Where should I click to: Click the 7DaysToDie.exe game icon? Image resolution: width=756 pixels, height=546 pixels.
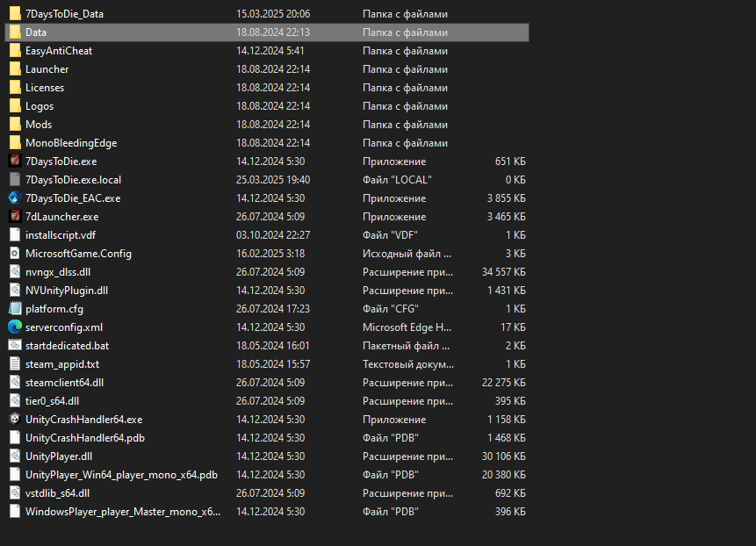coord(15,162)
